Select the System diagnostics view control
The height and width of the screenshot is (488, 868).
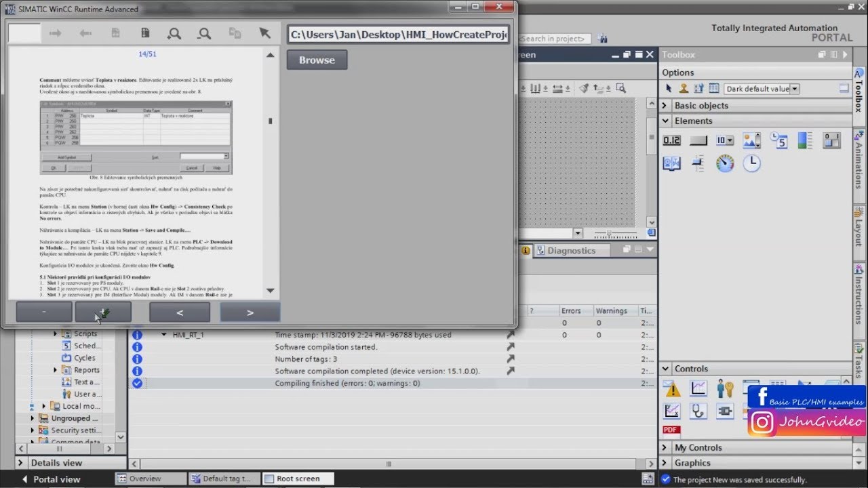[x=698, y=411]
